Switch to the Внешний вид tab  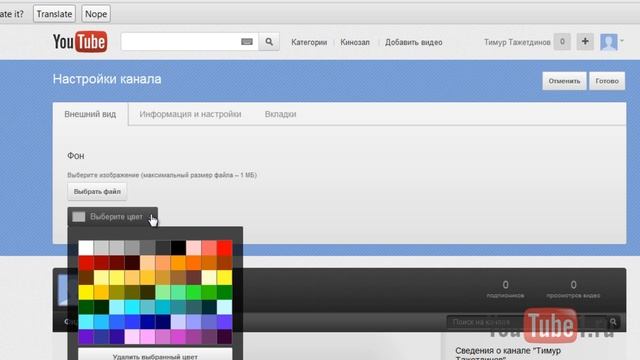90,114
